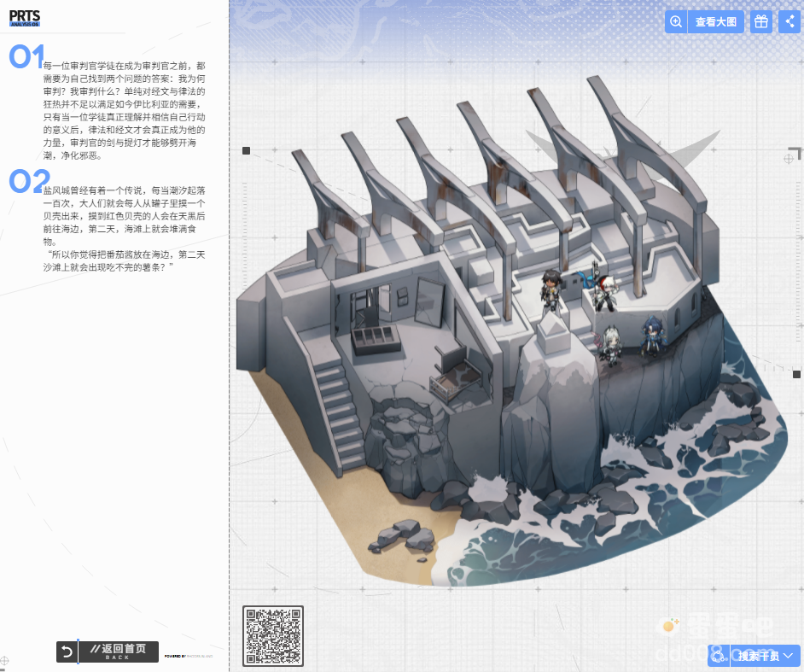Open 查看大图 to view the large image
804x672 pixels.
coord(716,21)
